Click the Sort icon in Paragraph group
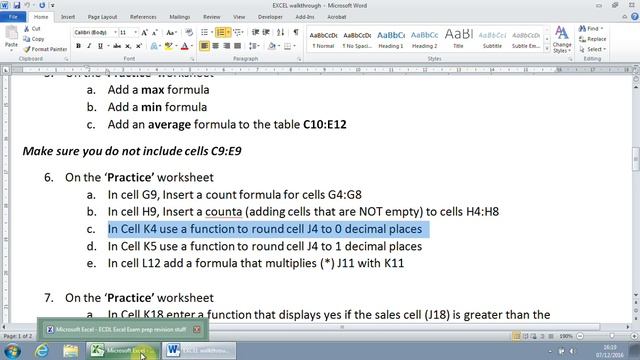 [280, 32]
